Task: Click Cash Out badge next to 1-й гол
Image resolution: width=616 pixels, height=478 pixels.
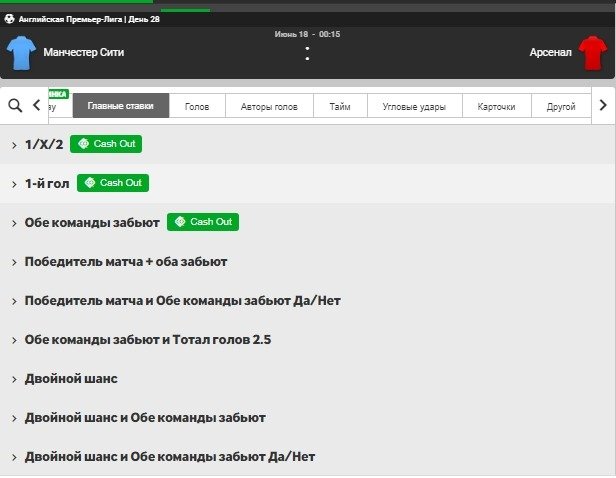Action: 113,183
